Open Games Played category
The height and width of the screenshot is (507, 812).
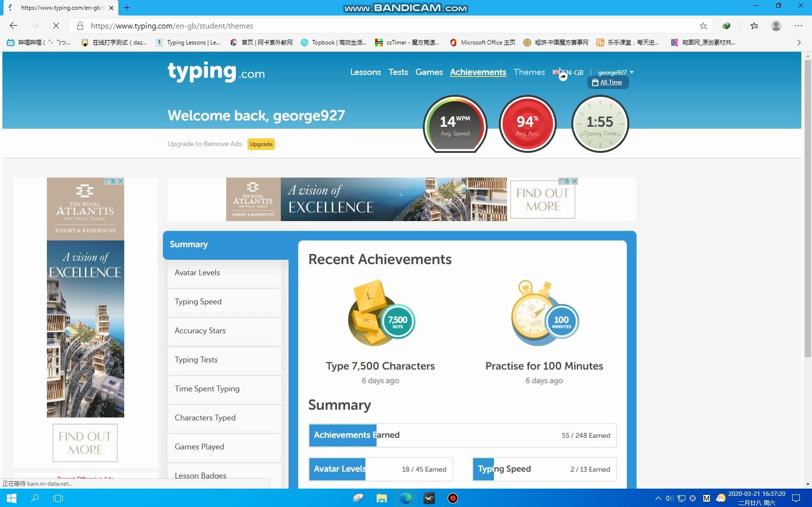[x=224, y=447]
